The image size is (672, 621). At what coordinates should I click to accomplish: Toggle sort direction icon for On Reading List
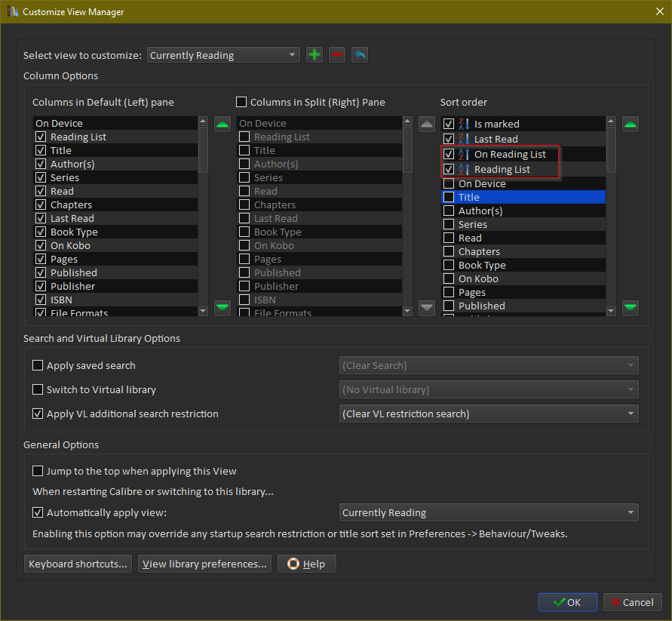pos(464,155)
